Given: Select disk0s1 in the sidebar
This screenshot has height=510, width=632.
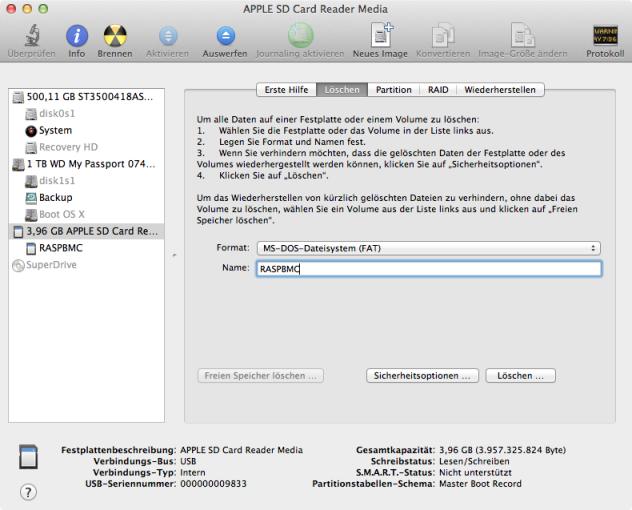Looking at the screenshot, I should [x=86, y=114].
